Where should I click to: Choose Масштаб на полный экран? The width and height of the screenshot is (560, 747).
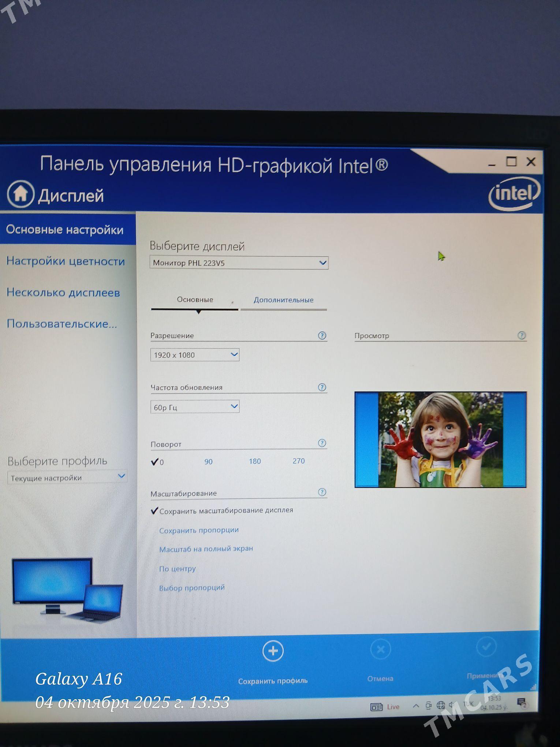pos(206,549)
